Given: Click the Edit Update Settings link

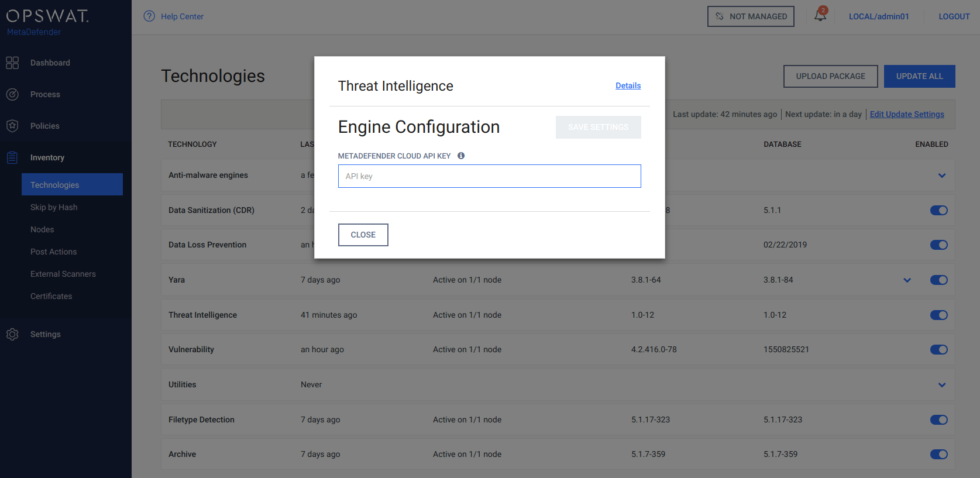Looking at the screenshot, I should (907, 114).
